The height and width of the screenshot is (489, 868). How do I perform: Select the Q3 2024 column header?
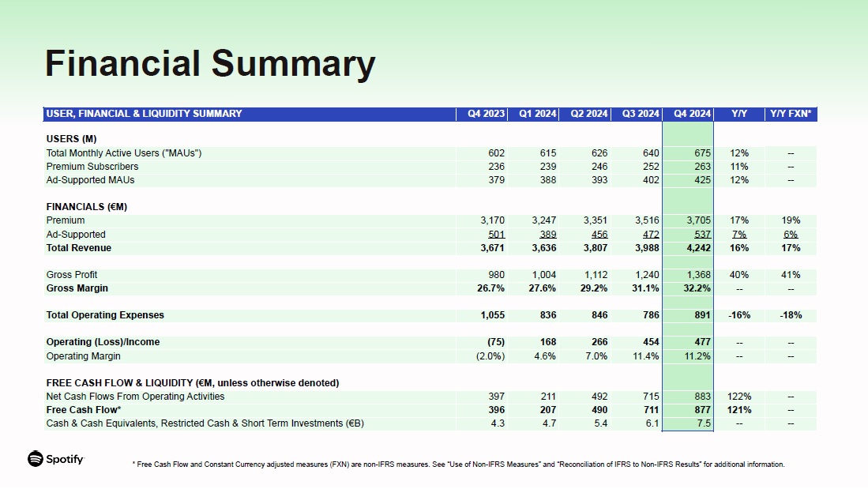click(x=640, y=114)
